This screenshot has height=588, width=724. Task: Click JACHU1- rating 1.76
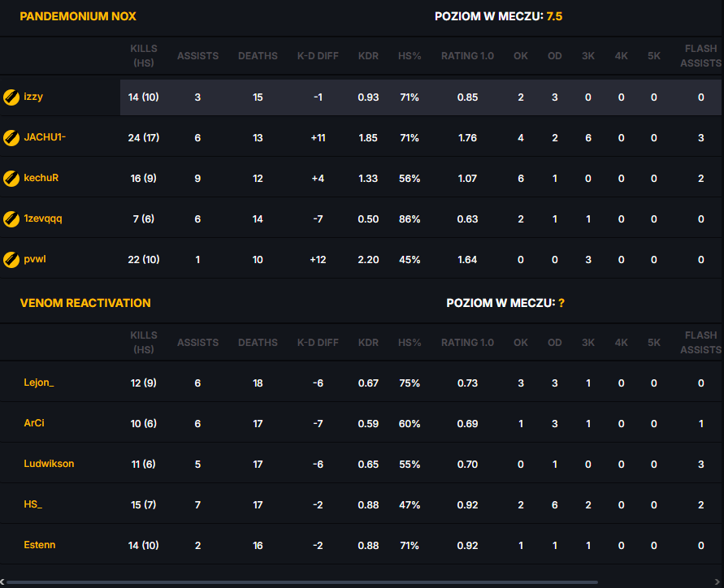467,138
